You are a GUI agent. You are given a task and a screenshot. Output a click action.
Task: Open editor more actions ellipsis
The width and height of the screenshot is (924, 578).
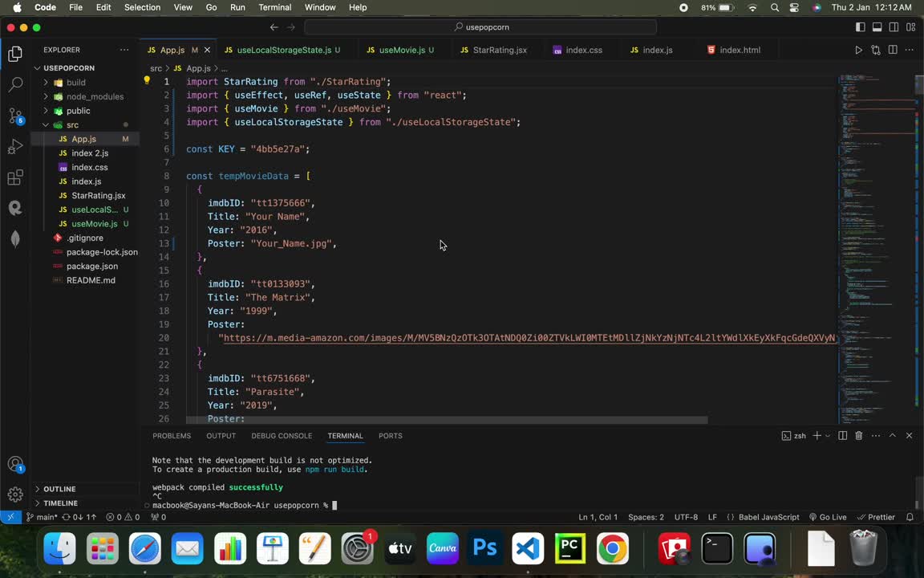910,50
